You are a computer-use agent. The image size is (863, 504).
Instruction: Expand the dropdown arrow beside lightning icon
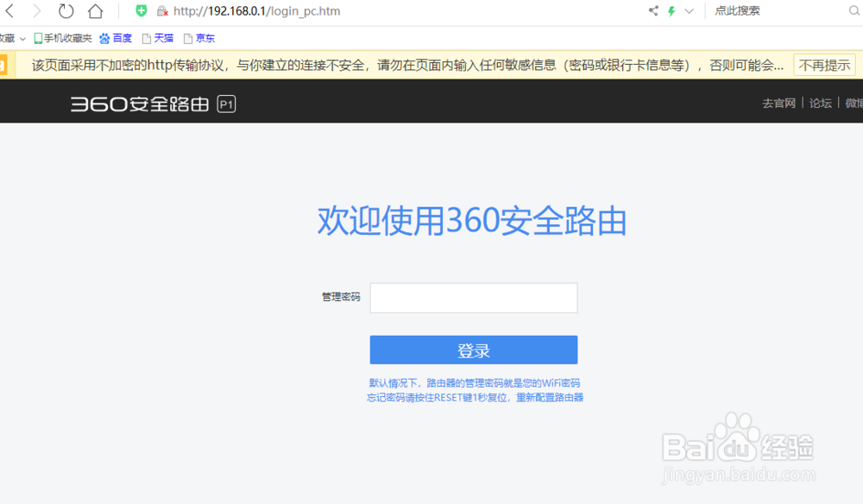689,11
